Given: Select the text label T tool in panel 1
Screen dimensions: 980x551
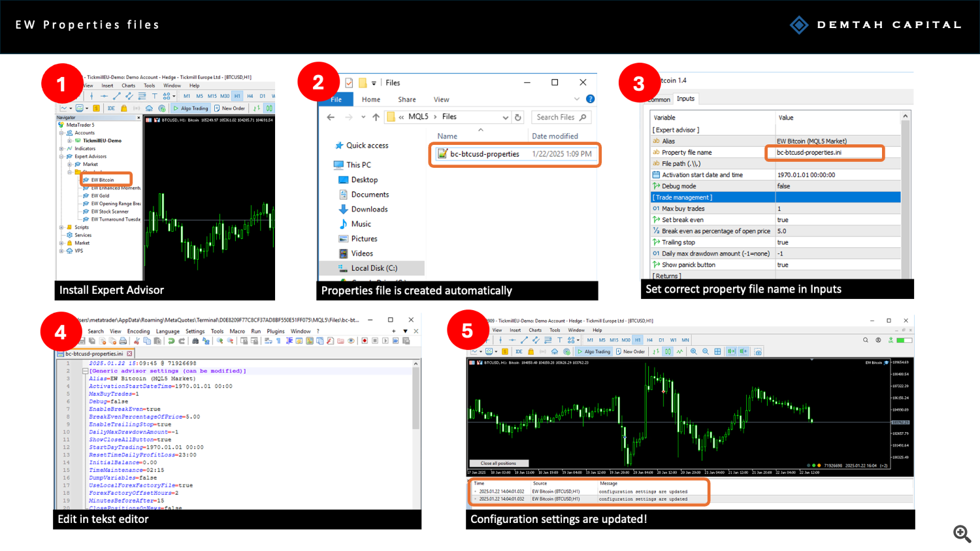Looking at the screenshot, I should [155, 96].
